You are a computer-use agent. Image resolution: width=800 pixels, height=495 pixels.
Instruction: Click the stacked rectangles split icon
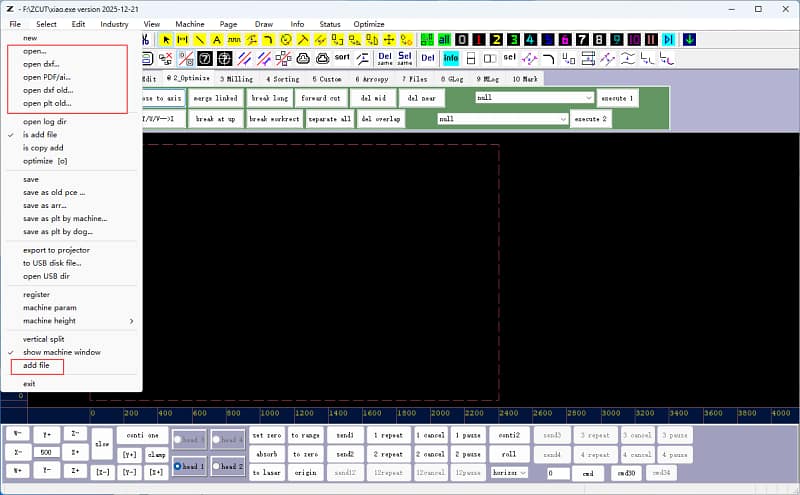tap(471, 59)
